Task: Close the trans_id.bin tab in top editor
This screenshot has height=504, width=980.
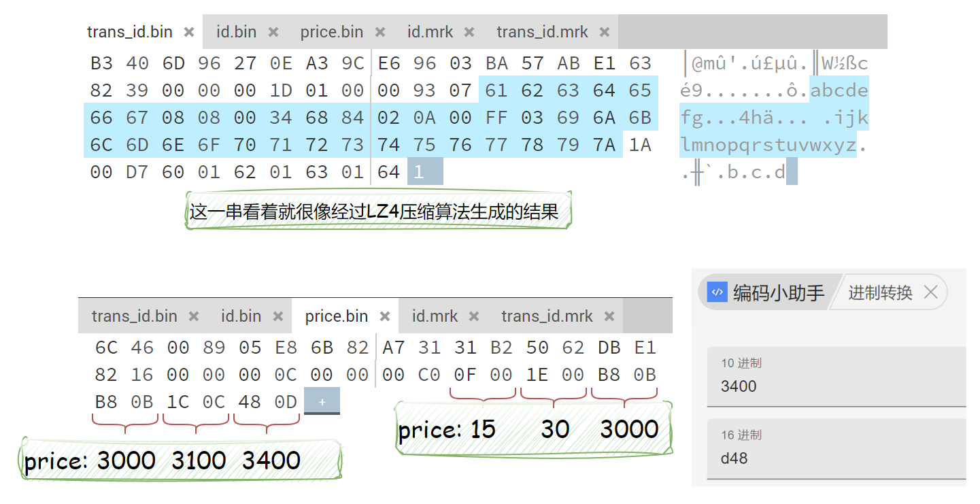Action: [x=189, y=32]
